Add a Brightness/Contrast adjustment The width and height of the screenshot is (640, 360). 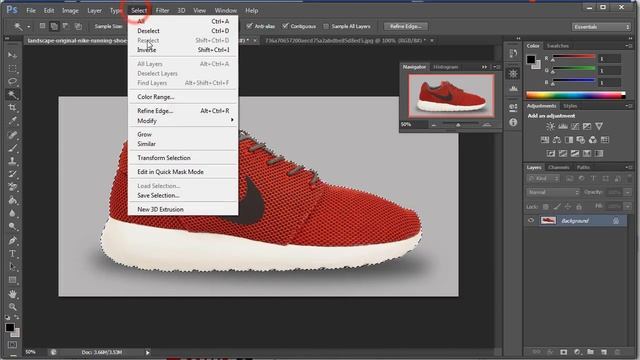[550, 126]
